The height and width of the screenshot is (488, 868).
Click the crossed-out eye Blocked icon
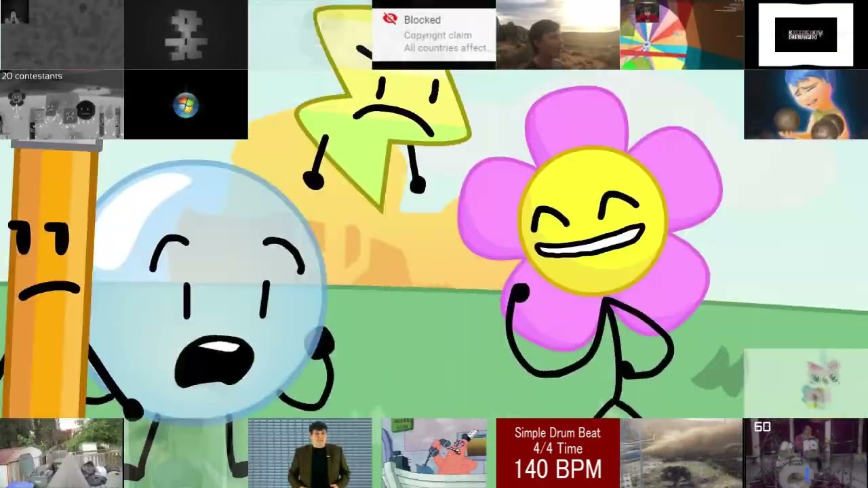coord(390,19)
